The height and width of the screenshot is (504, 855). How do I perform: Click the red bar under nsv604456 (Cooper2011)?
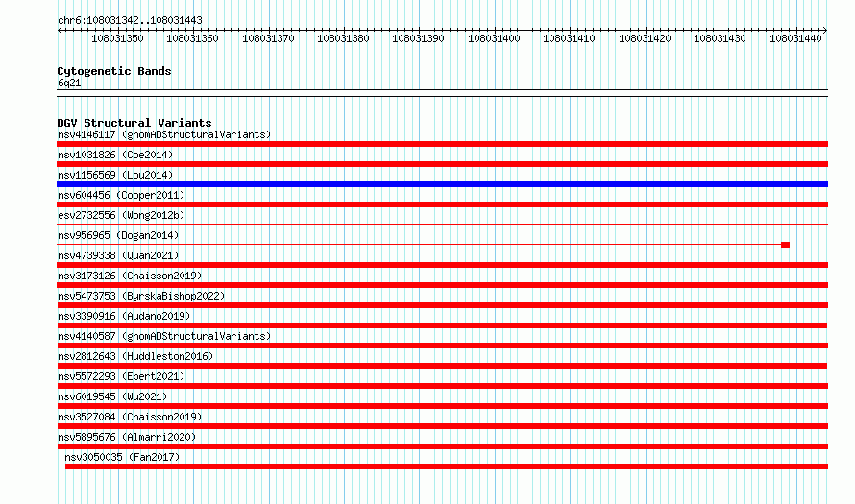(x=442, y=204)
